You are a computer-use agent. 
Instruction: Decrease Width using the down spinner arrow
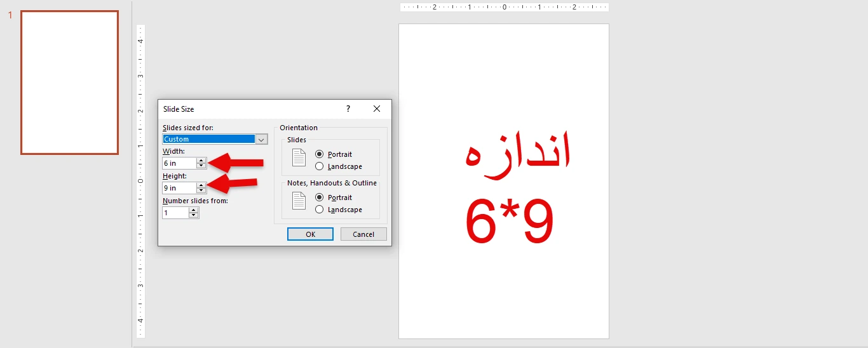(201, 166)
